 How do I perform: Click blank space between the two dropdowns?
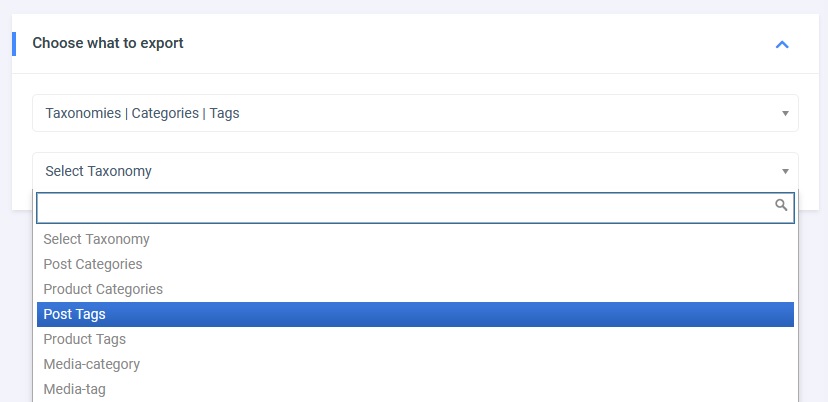click(400, 142)
